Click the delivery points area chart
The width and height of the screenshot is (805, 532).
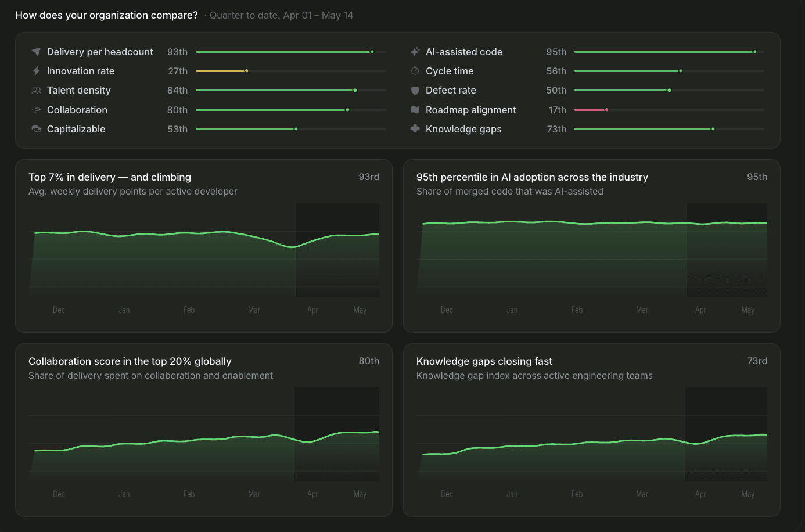(204, 250)
